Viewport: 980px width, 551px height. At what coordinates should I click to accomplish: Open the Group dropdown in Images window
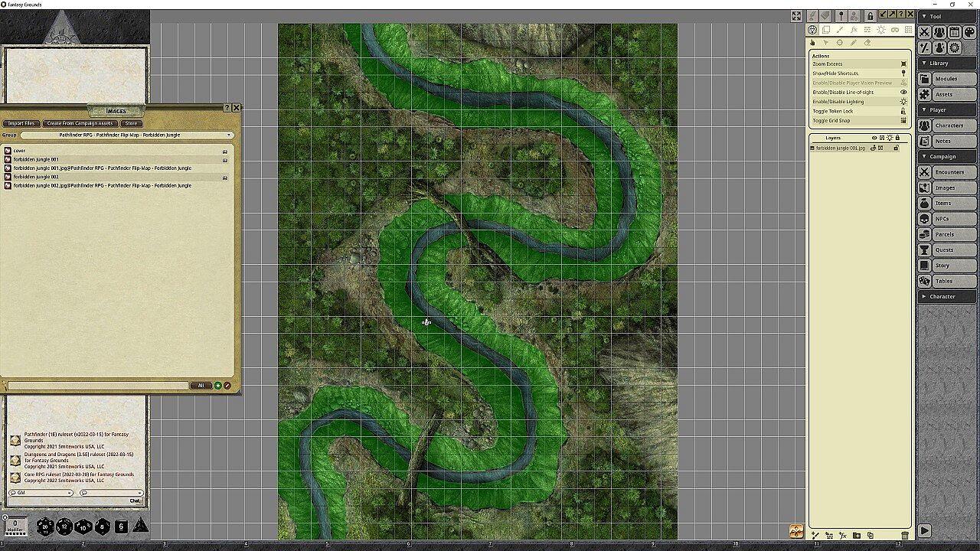pos(127,135)
